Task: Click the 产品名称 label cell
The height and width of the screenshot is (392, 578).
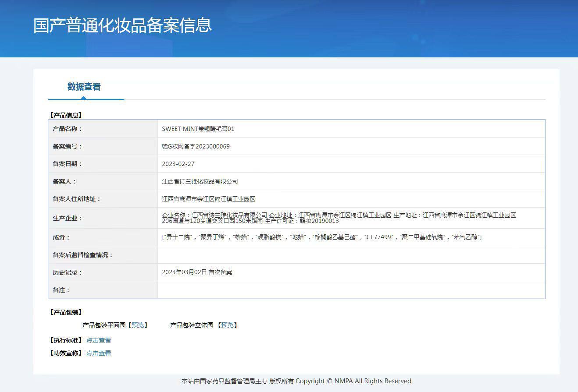Action: [x=103, y=129]
